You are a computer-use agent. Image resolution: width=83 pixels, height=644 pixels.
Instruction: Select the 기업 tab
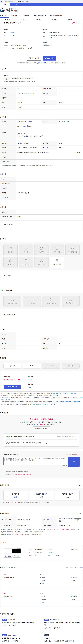point(15,4)
